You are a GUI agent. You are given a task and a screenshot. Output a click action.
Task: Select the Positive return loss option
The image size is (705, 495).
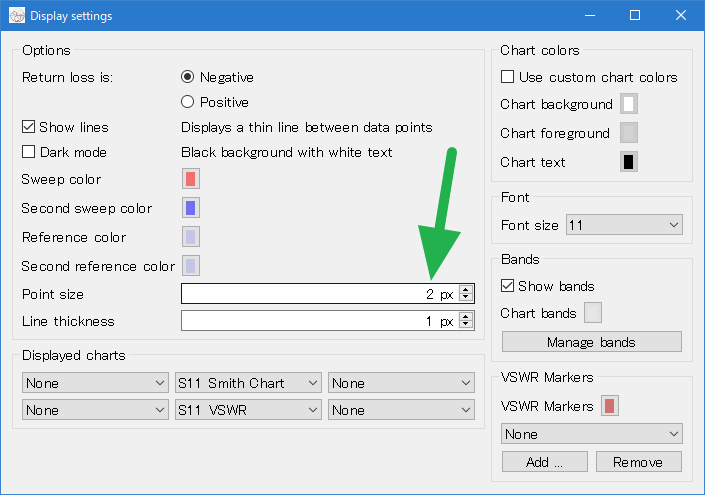187,102
